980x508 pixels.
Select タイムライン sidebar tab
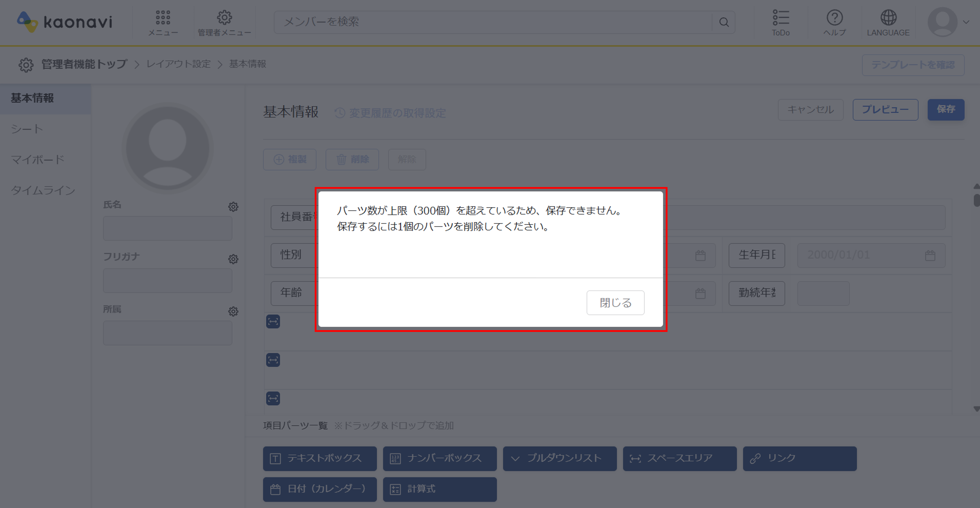coord(45,190)
